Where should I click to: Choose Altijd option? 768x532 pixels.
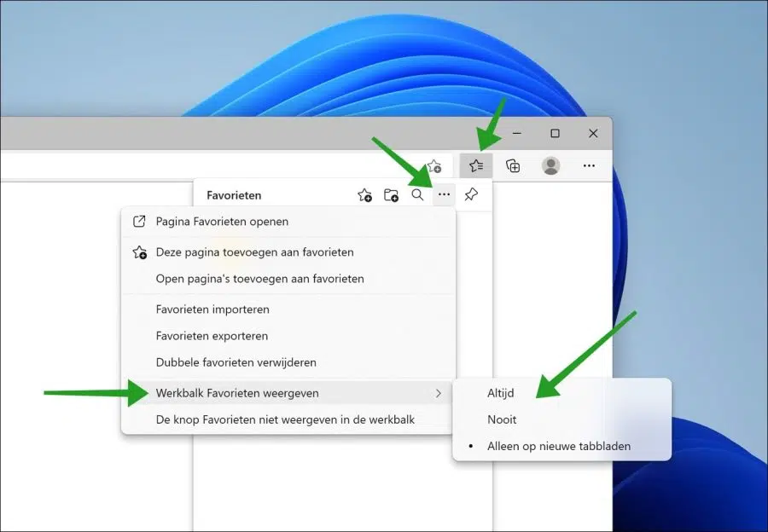(561, 393)
